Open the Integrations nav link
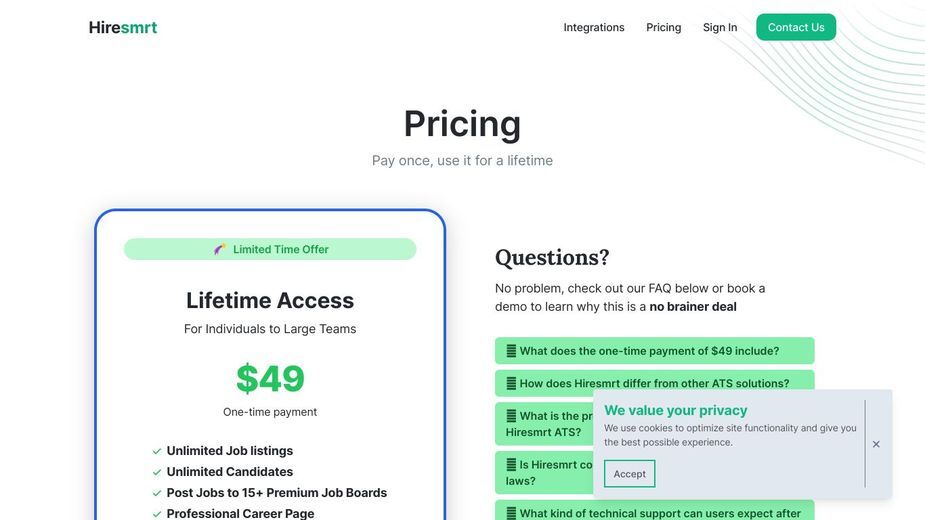The width and height of the screenshot is (925, 520). [593, 28]
